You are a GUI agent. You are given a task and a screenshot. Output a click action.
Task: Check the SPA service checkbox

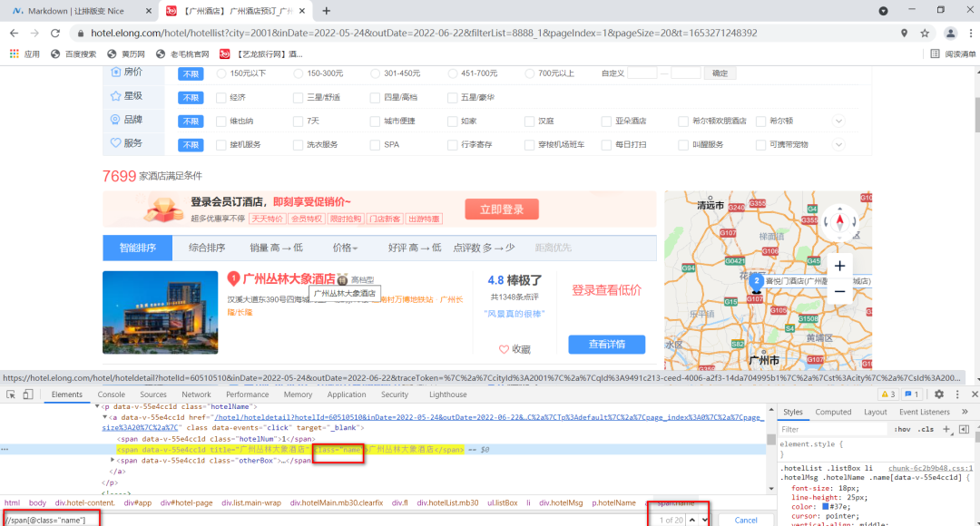[375, 145]
